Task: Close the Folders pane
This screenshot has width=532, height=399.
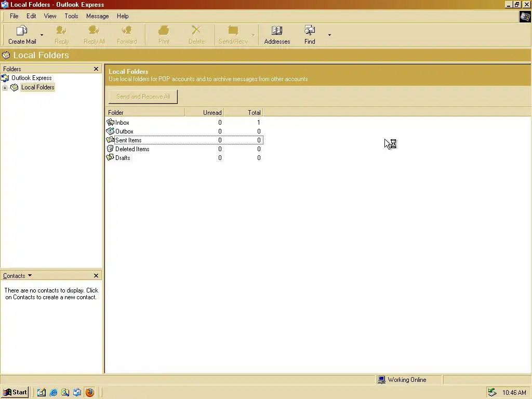Action: (96, 69)
